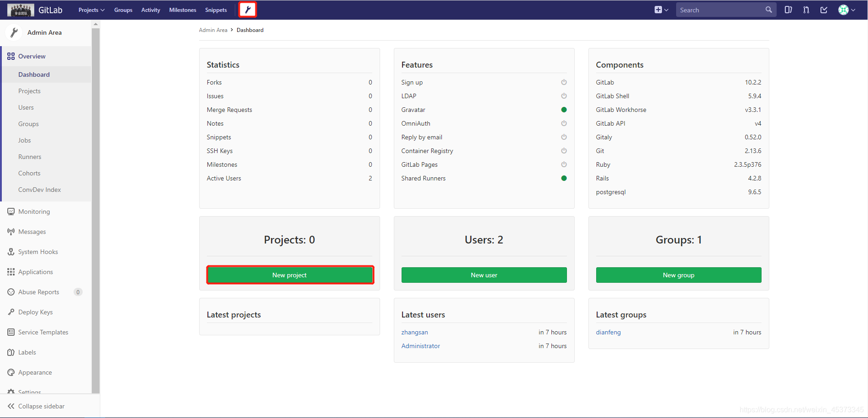Open Jobs in the sidebar

tap(25, 140)
